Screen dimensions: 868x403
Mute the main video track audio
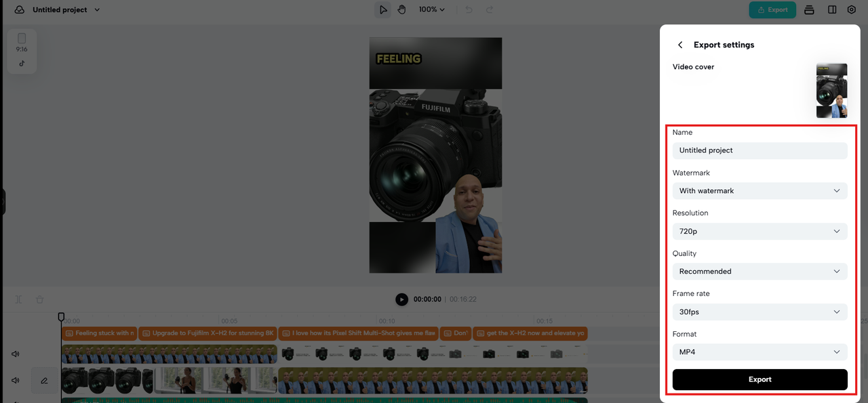[15, 381]
